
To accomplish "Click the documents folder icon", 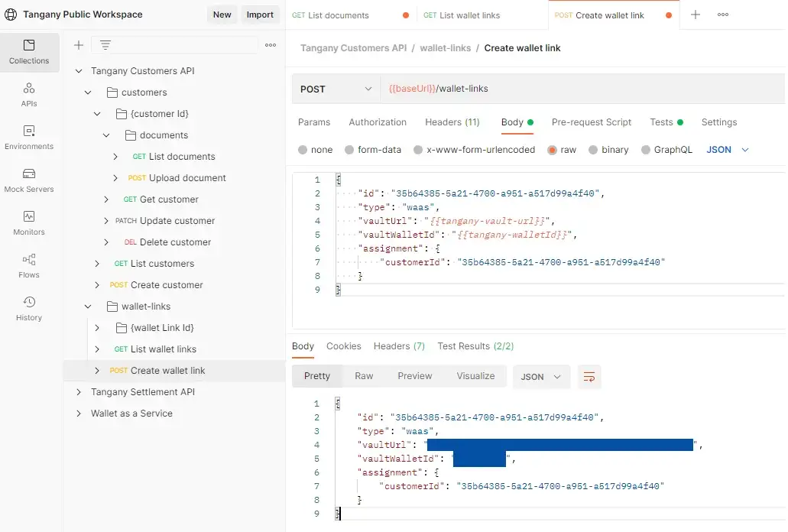I will pyautogui.click(x=131, y=135).
